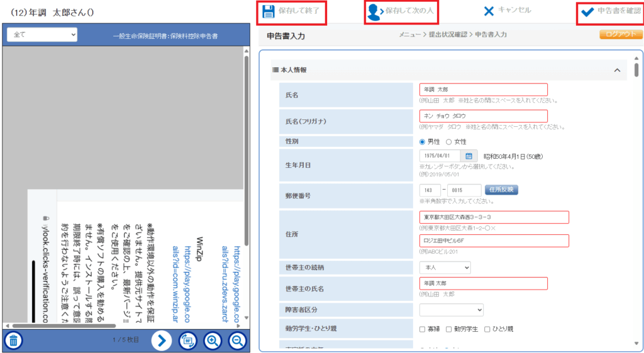Click the trash icon to delete the document
Image resolution: width=644 pixels, height=353 pixels.
[x=14, y=340]
